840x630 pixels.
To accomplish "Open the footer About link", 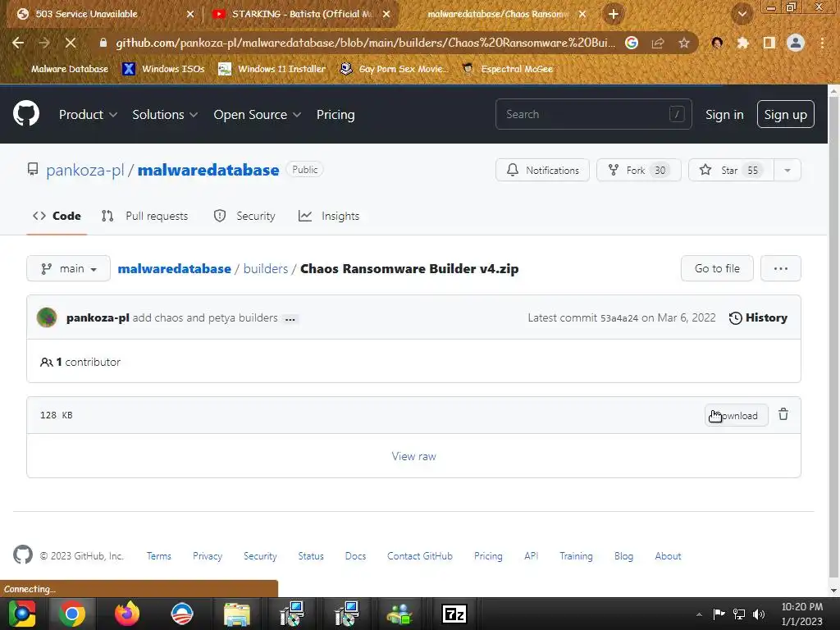I will pos(668,556).
